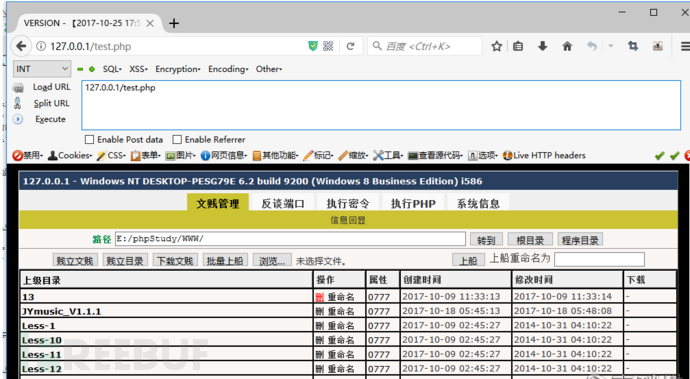
Task: Switch to the 系统信息 tab
Action: coord(478,203)
